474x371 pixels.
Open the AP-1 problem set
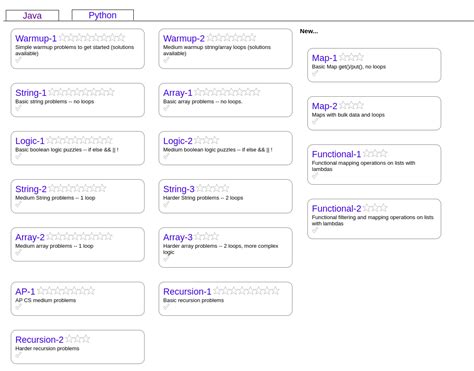(x=25, y=291)
